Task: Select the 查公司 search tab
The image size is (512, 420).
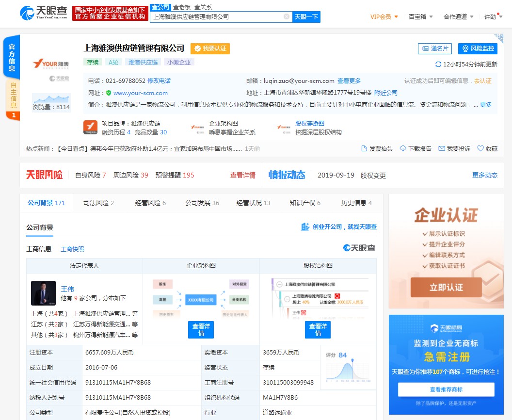Action: pos(160,7)
